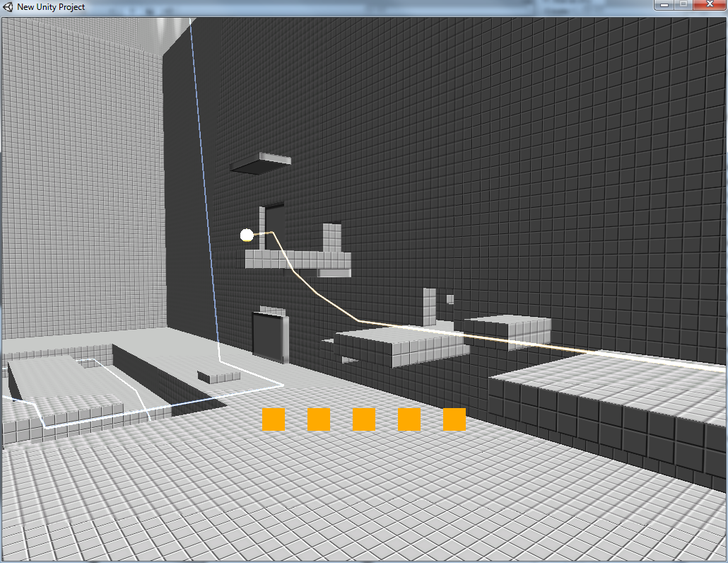Image resolution: width=728 pixels, height=563 pixels.
Task: Minimize the New Unity Project window
Action: click(x=664, y=5)
